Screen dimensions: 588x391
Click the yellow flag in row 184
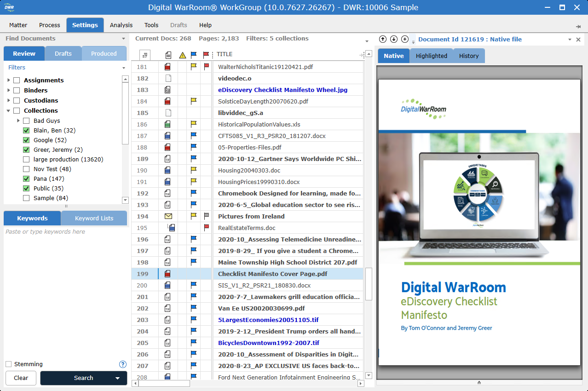click(x=194, y=101)
